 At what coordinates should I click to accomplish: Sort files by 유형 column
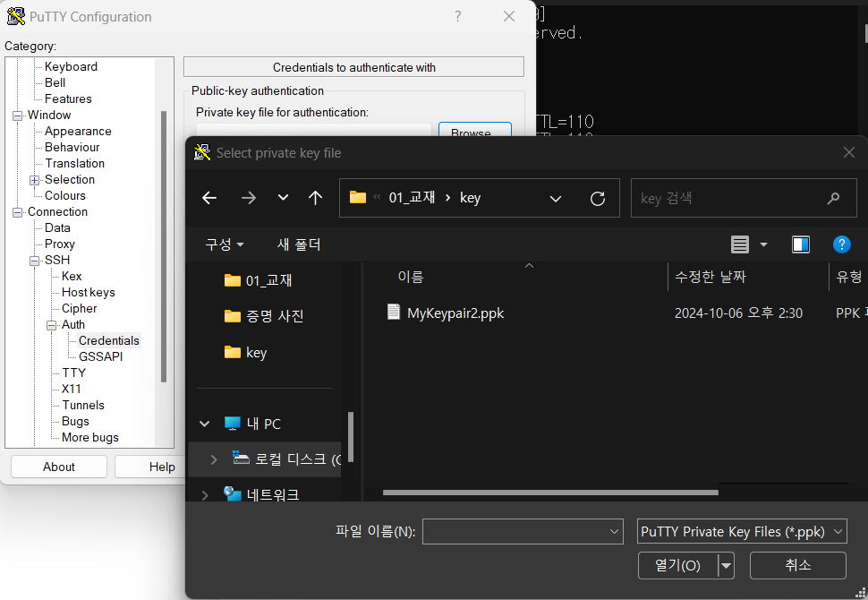click(848, 277)
